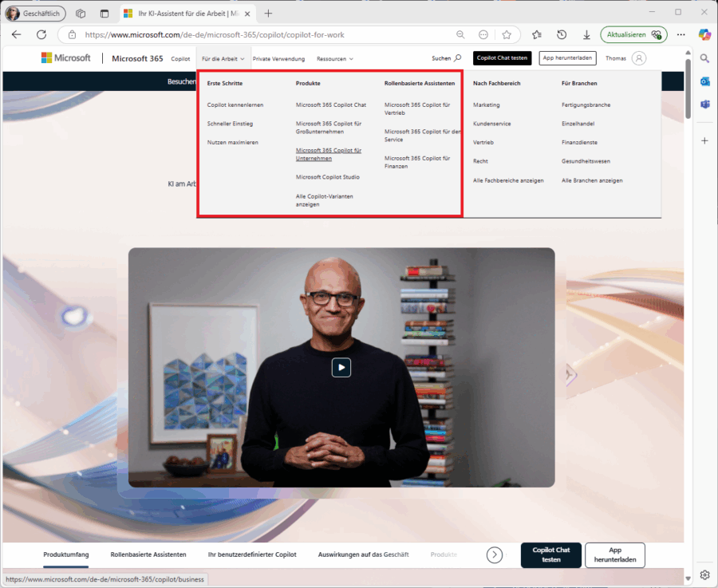Image resolution: width=718 pixels, height=588 pixels.
Task: Click the browser back arrow
Action: 17,35
